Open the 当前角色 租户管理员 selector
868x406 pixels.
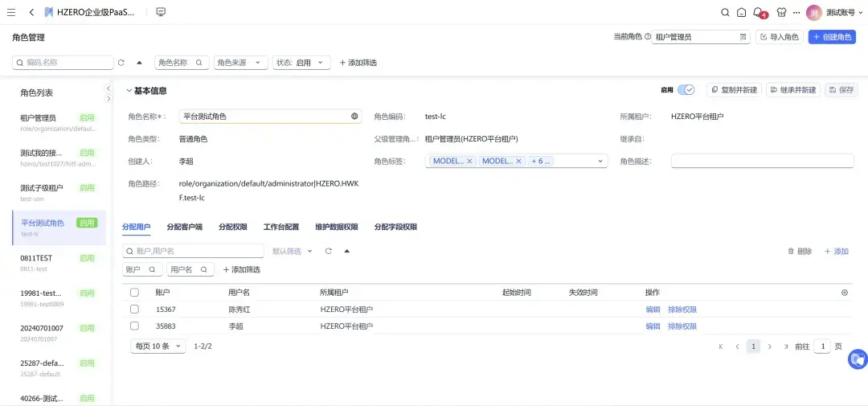tap(701, 37)
